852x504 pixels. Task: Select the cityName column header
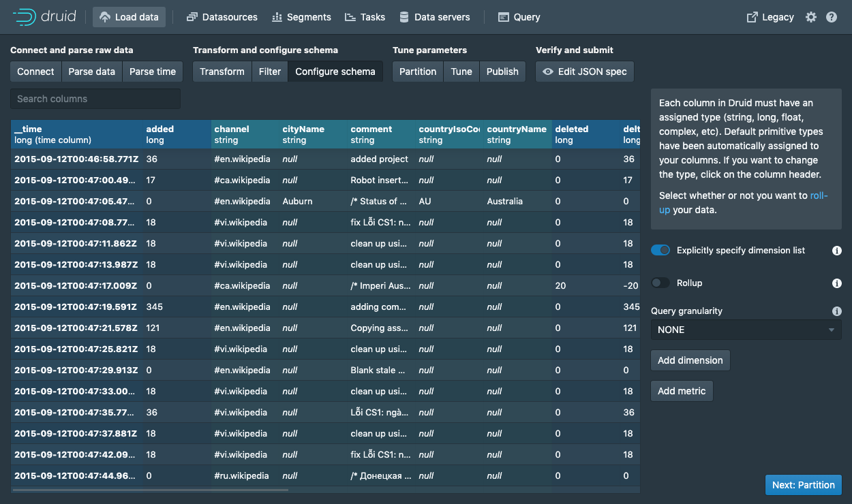click(x=314, y=134)
